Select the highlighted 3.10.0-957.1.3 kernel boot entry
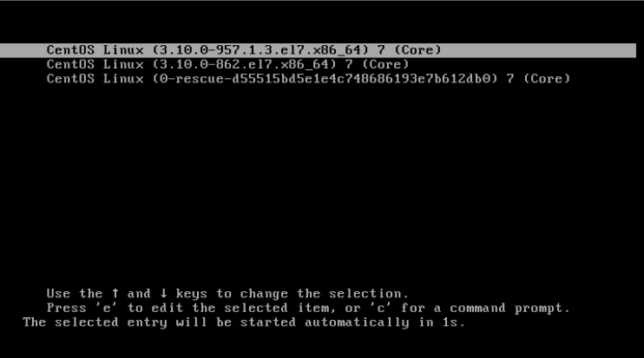 click(x=318, y=50)
